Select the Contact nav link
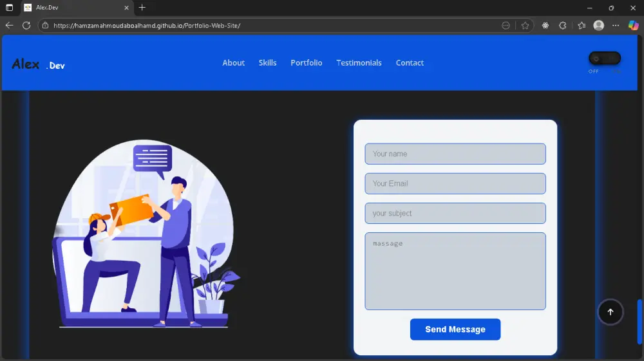Viewport: 644px width, 361px height. (x=410, y=63)
